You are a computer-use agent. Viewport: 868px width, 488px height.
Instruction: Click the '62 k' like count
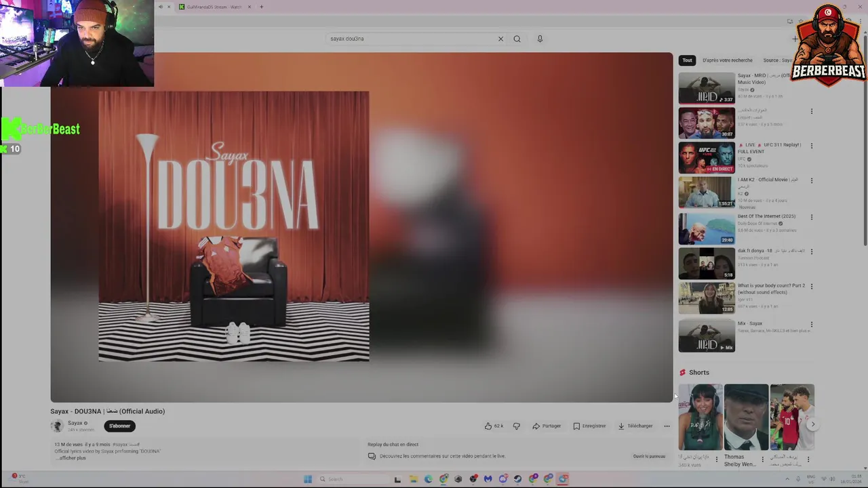click(499, 426)
